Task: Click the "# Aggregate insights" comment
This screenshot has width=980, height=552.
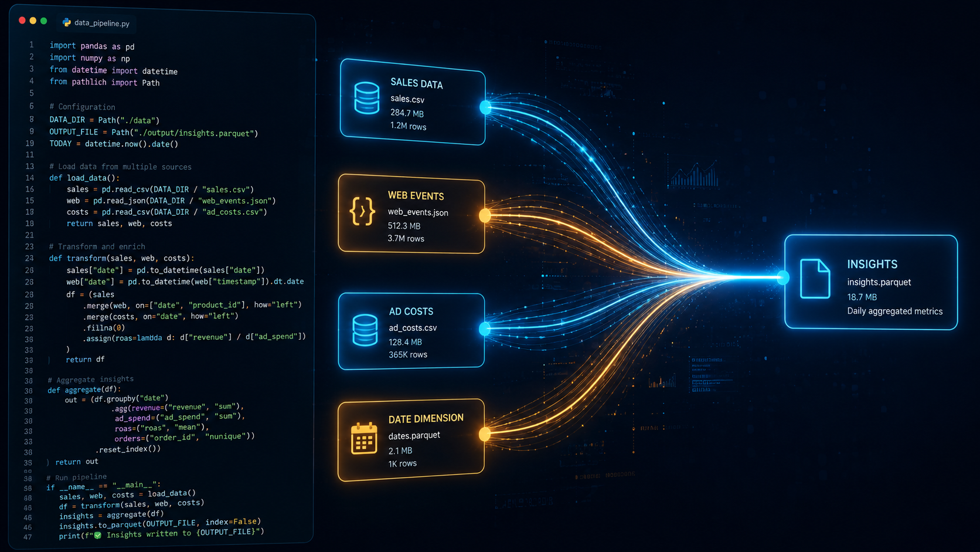Action: click(90, 380)
